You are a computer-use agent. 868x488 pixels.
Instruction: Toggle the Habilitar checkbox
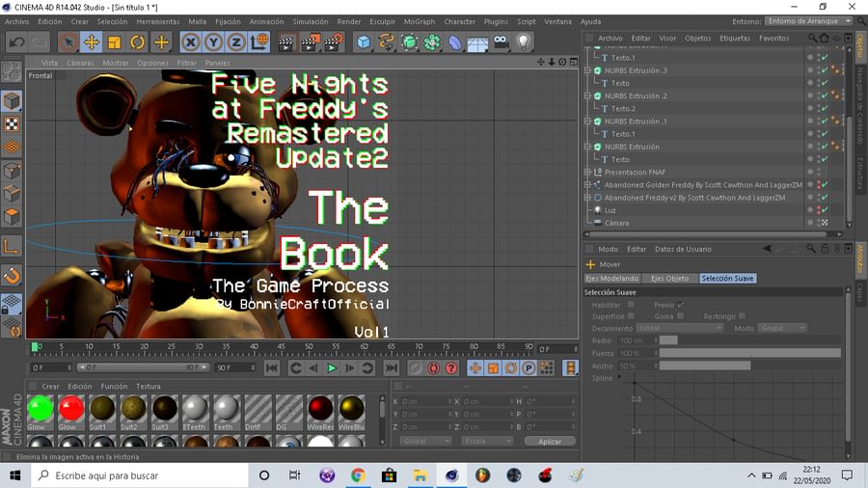(x=631, y=305)
